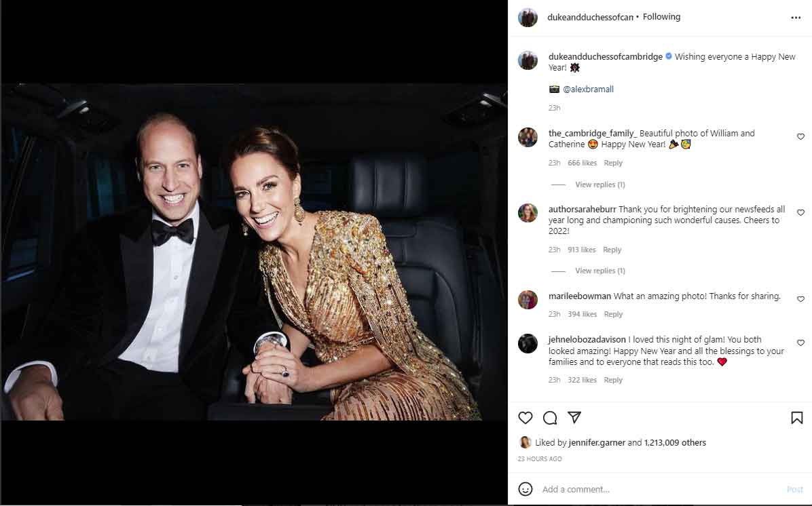
Task: Click the Following status button
Action: tap(661, 17)
